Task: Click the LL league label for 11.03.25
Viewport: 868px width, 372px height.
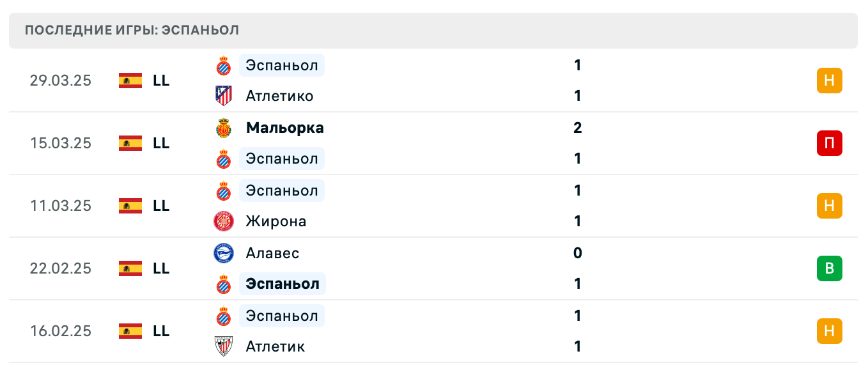Action: [x=161, y=206]
